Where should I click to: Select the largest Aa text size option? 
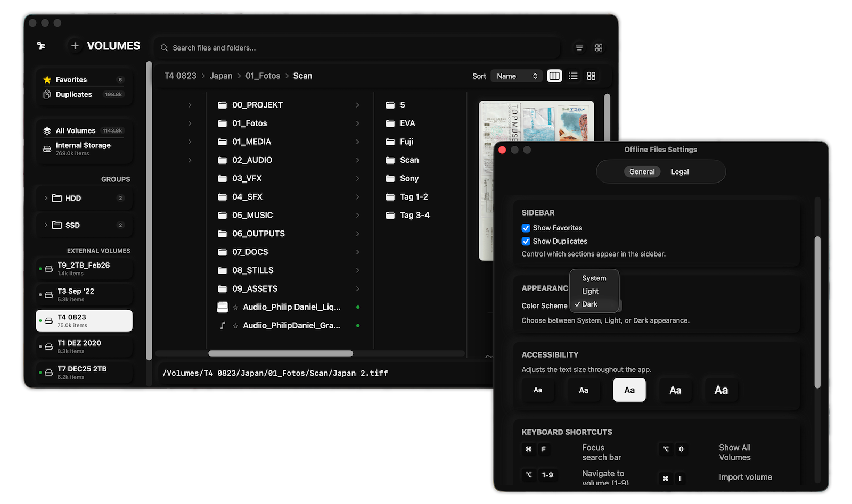720,390
